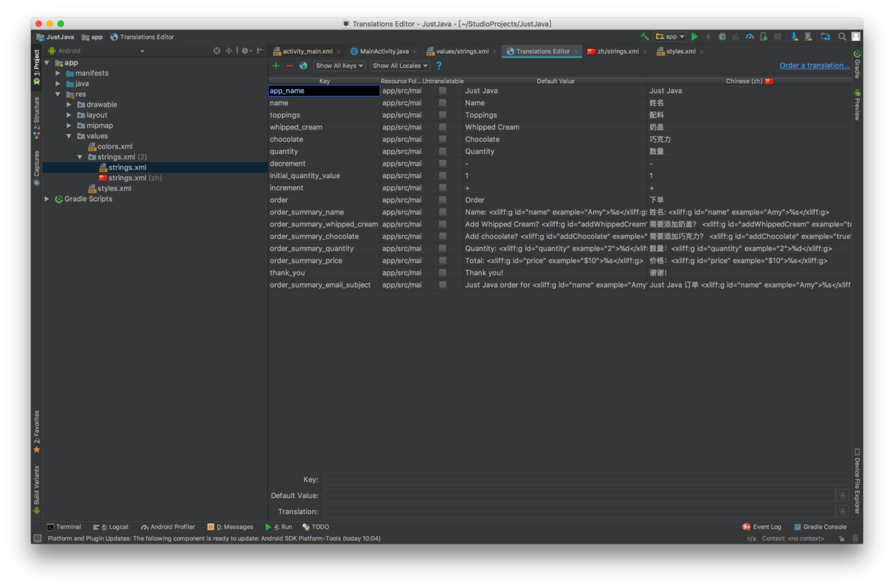Viewport: 894px width, 588px height.
Task: Open Project Structure icon in toolbar
Action: pos(826,37)
